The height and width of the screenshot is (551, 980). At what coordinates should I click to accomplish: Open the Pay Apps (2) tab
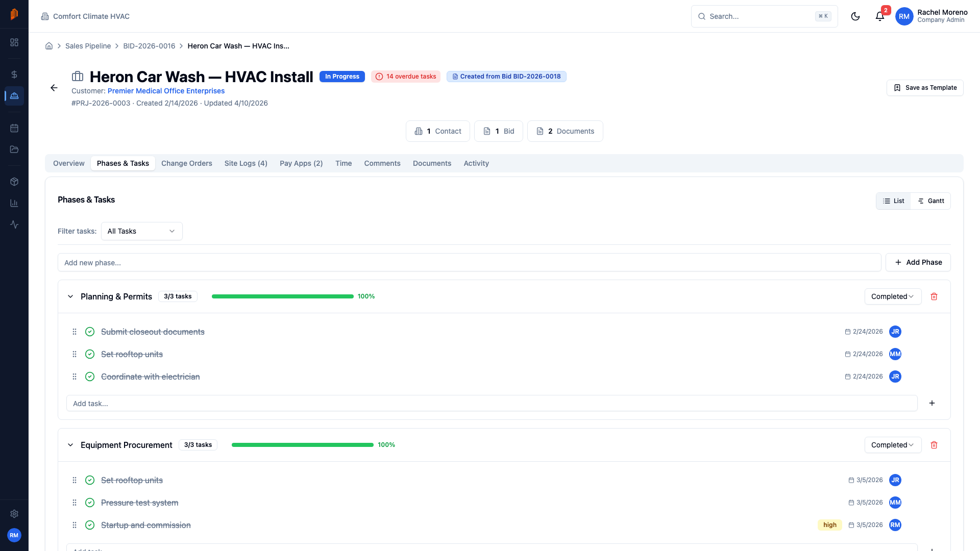click(x=301, y=163)
